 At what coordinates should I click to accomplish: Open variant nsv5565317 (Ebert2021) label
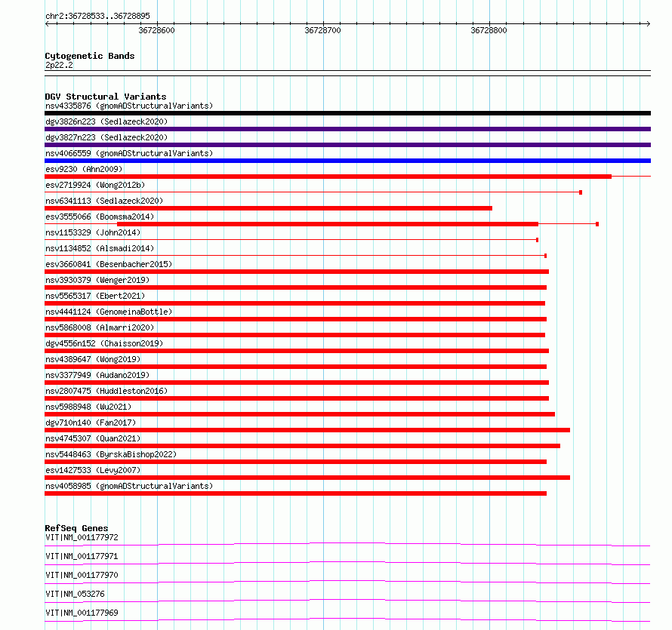[95, 296]
